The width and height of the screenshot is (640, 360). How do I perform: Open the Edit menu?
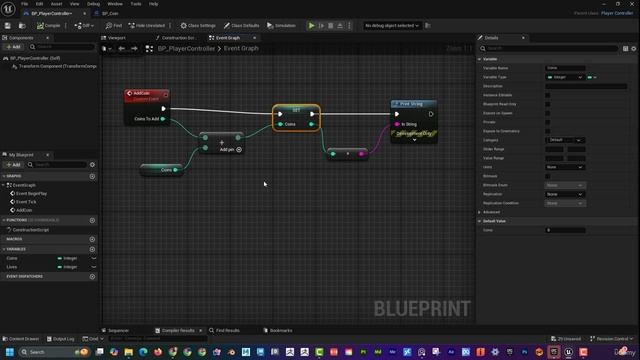pyautogui.click(x=39, y=4)
